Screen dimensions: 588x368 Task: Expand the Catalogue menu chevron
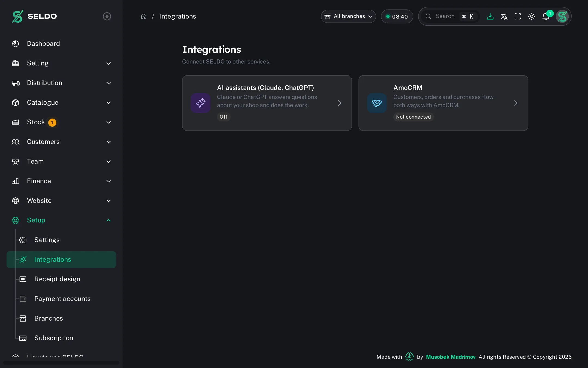click(109, 102)
